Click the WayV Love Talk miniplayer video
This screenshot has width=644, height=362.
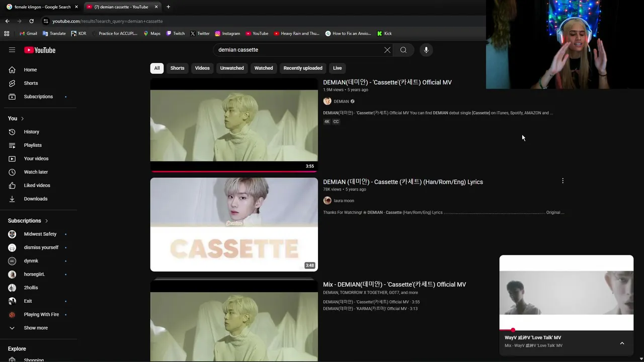point(567,293)
